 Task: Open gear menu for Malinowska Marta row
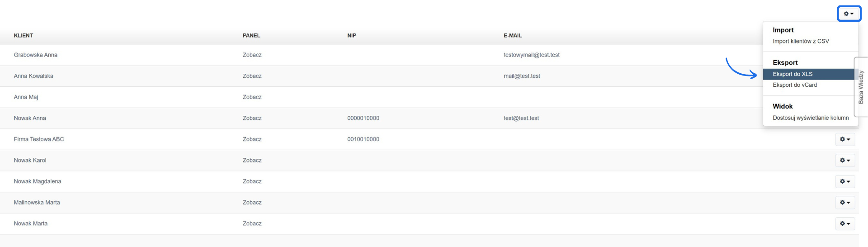point(844,203)
